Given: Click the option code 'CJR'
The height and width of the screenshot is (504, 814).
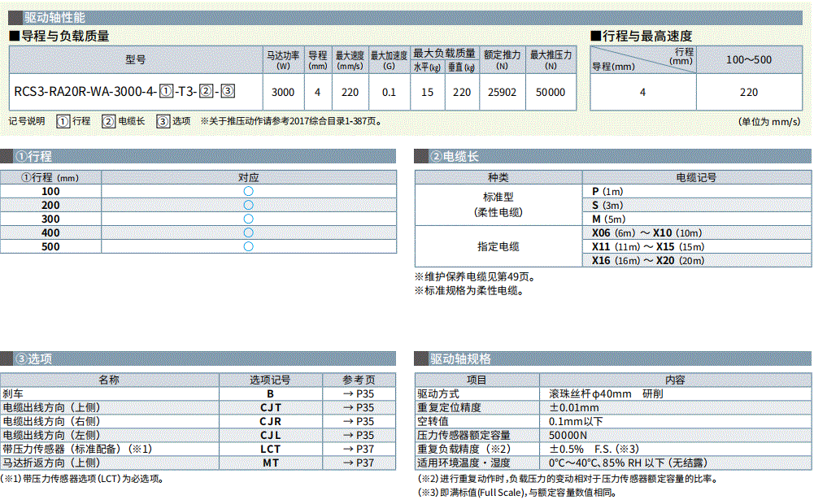Looking at the screenshot, I should coord(271,421).
